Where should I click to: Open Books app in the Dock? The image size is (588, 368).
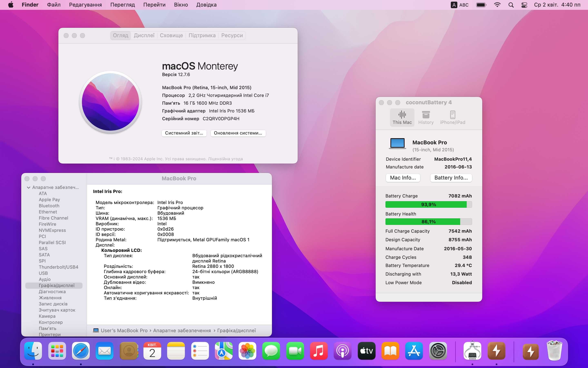(x=390, y=351)
